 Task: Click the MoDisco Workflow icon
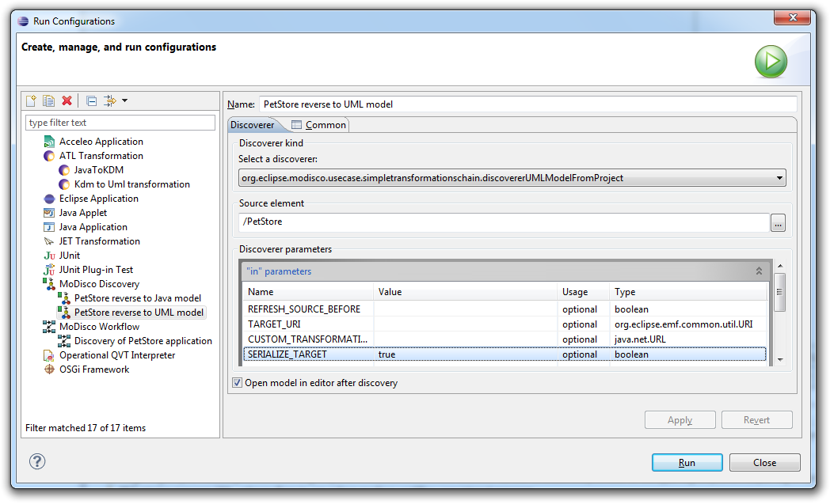(x=49, y=327)
